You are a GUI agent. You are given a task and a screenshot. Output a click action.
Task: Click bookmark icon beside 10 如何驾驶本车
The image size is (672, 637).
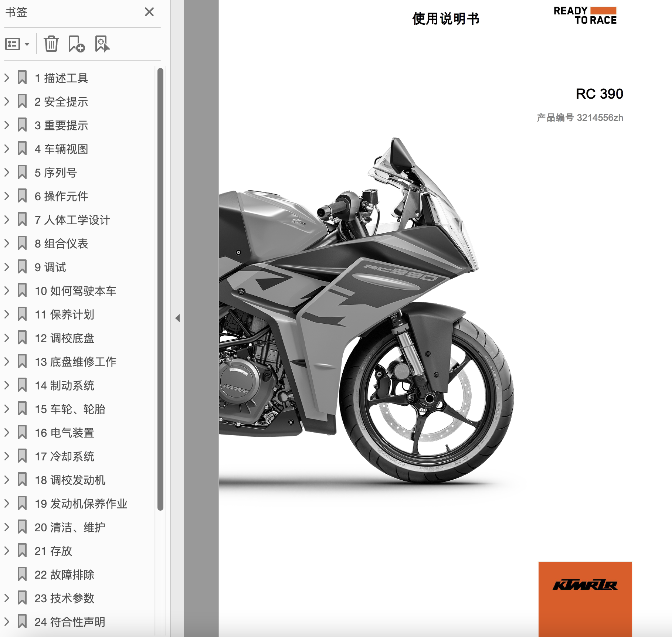[x=22, y=290]
